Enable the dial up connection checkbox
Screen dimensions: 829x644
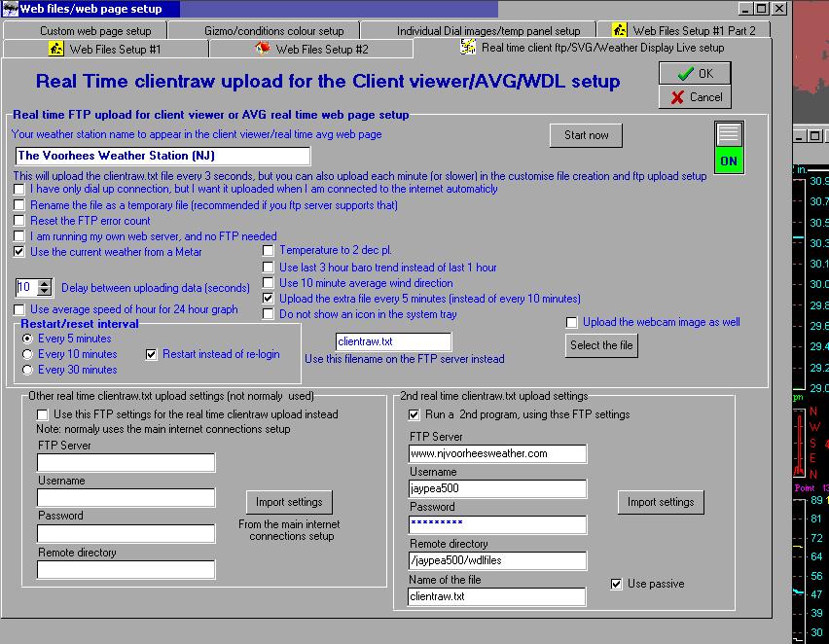(19, 190)
